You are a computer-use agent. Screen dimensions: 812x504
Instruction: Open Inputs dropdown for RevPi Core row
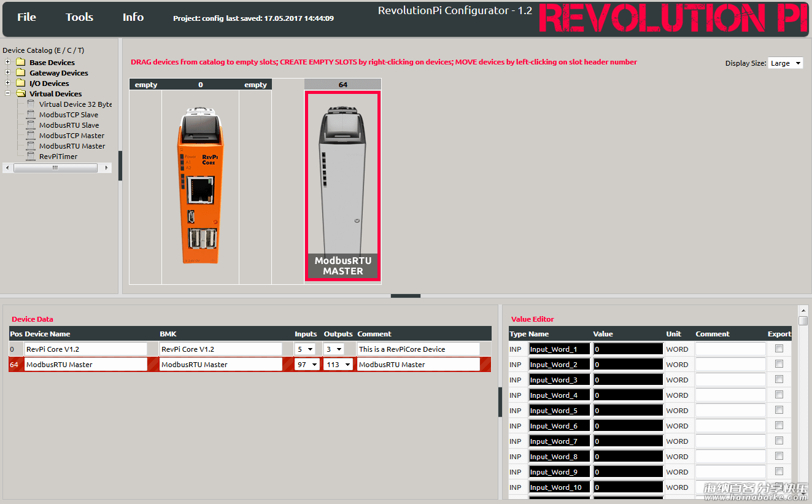point(305,349)
